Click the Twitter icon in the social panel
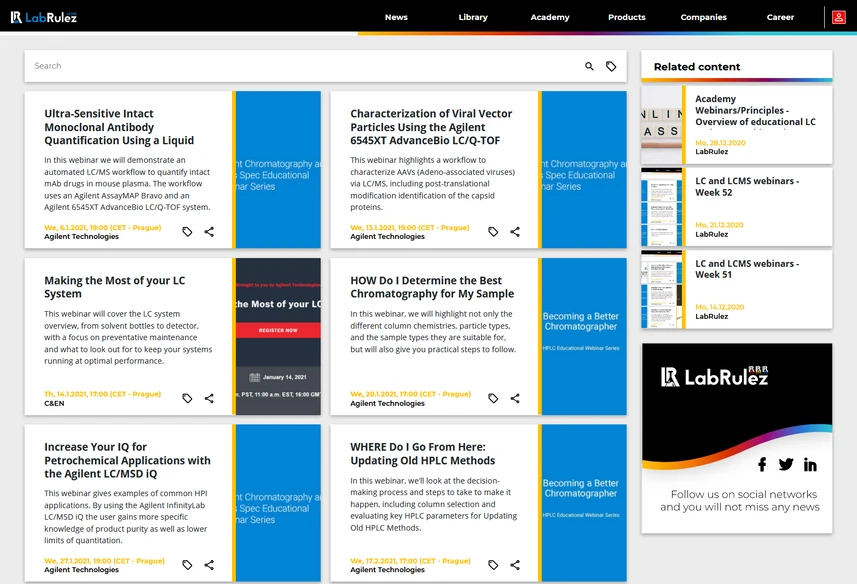857x584 pixels. tap(786, 464)
